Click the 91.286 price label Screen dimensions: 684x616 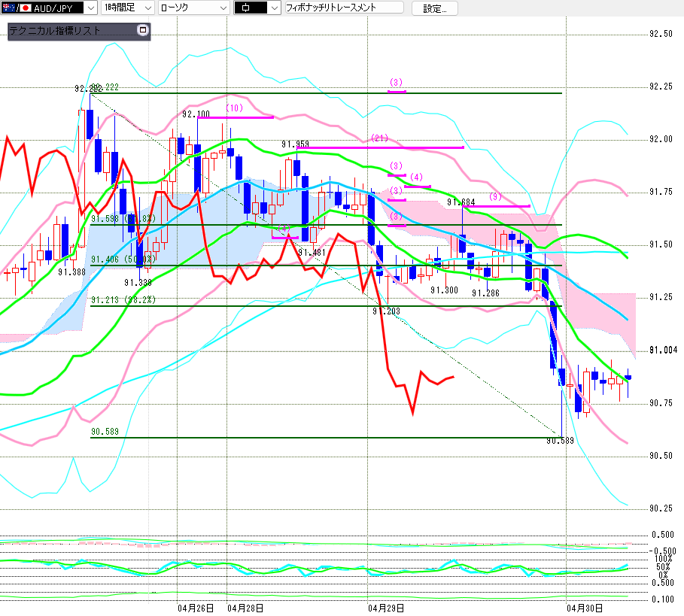click(x=486, y=293)
